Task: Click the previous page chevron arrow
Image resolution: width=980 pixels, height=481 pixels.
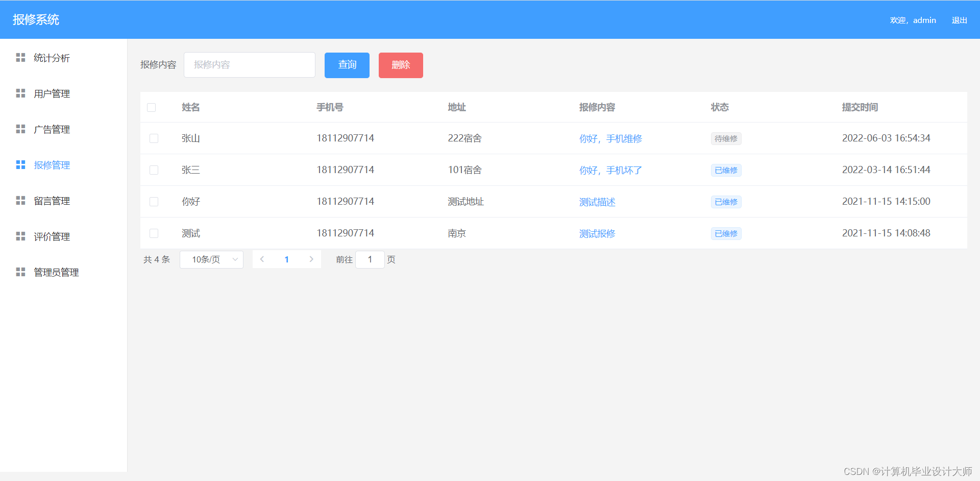Action: 262,259
